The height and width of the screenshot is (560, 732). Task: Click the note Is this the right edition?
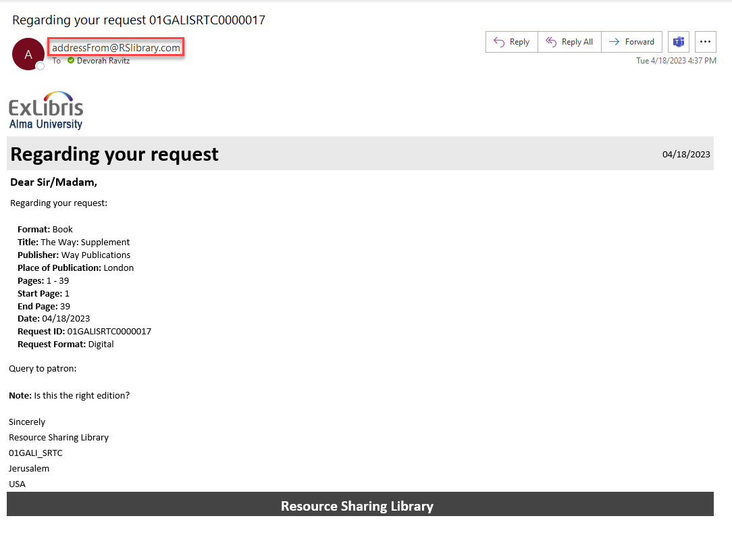click(x=82, y=395)
